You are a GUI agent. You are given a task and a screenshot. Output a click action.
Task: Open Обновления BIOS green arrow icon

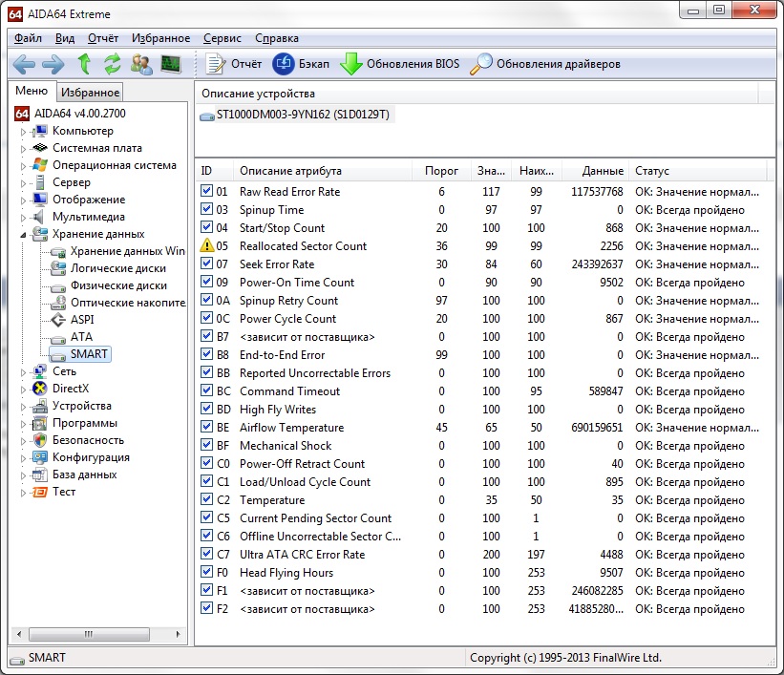[351, 64]
